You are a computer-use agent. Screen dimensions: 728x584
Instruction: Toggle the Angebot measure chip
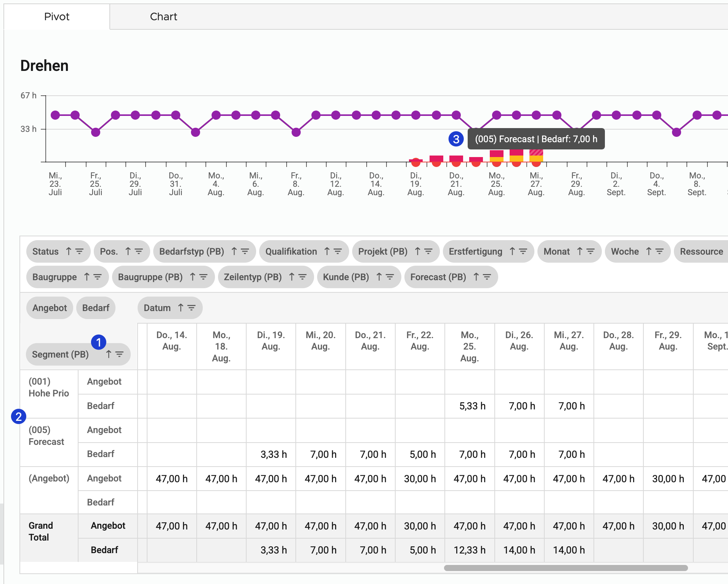click(50, 308)
